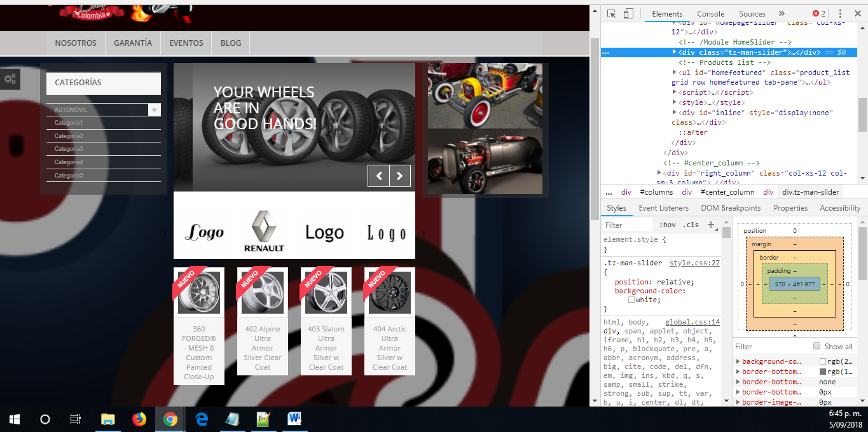868x432 pixels.
Task: Open the style.css:27 source link
Action: click(694, 263)
